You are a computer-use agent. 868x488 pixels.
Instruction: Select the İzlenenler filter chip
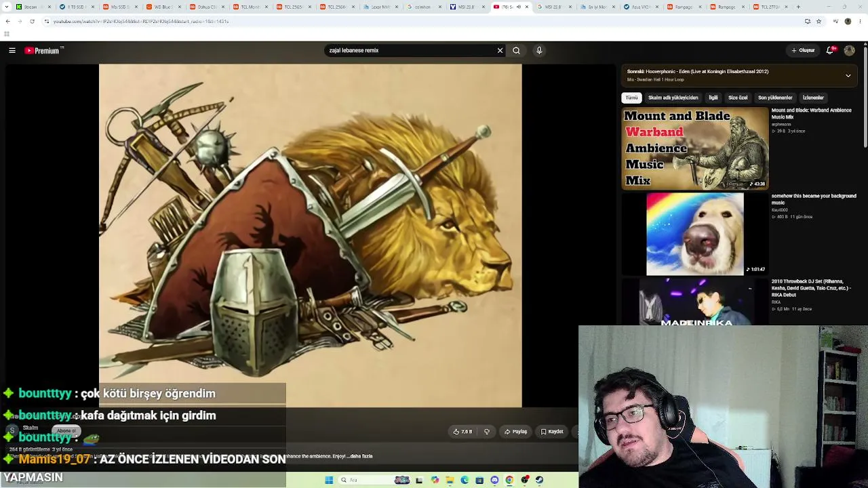813,98
